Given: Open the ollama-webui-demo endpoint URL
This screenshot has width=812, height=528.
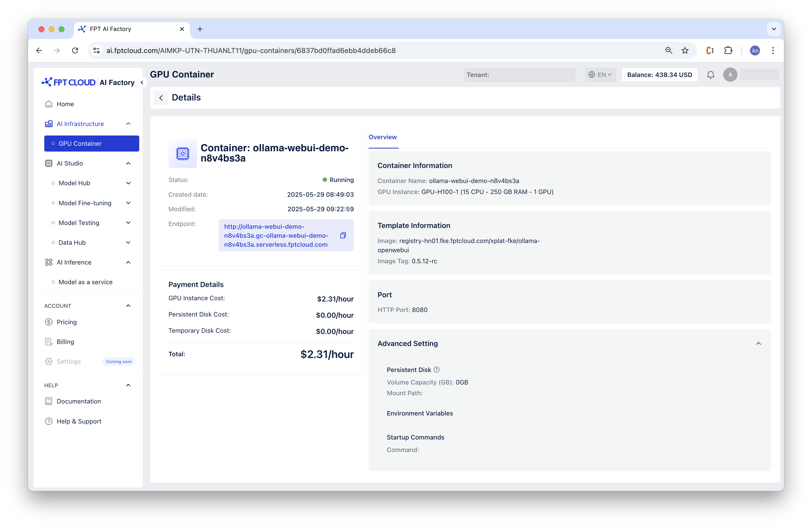Looking at the screenshot, I should point(276,235).
